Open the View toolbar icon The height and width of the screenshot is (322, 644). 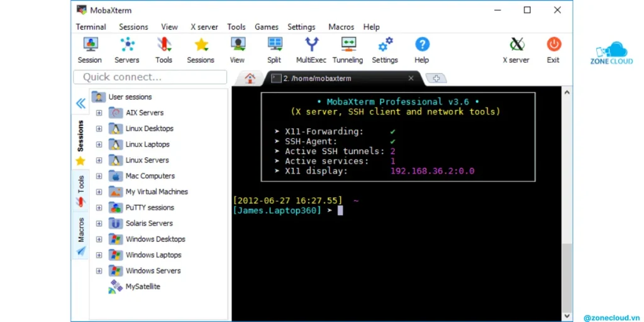click(x=237, y=45)
